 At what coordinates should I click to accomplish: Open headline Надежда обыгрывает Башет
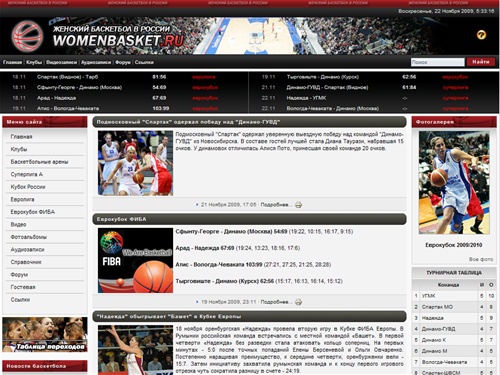coord(169,316)
